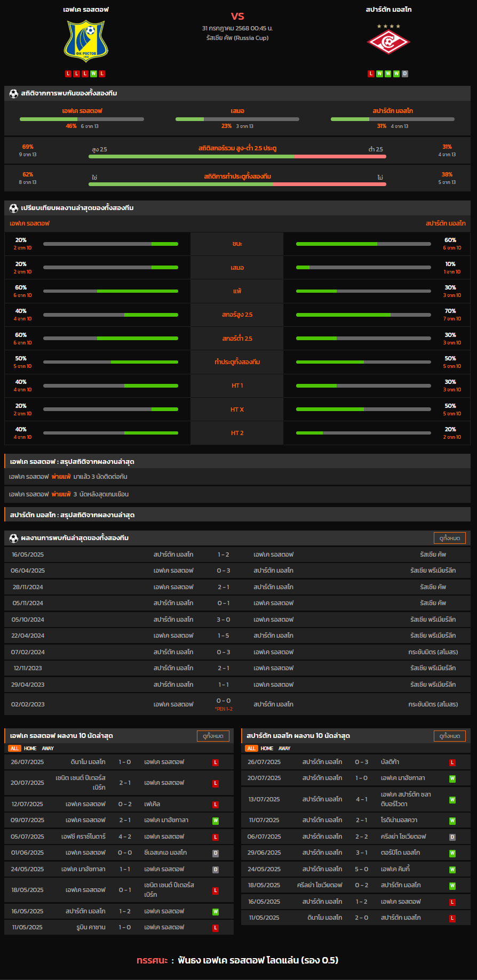Viewport: 477px width, 980px height.
Task: Click the L result badge for Rostov's 26/07/2025 match
Action: 216,762
